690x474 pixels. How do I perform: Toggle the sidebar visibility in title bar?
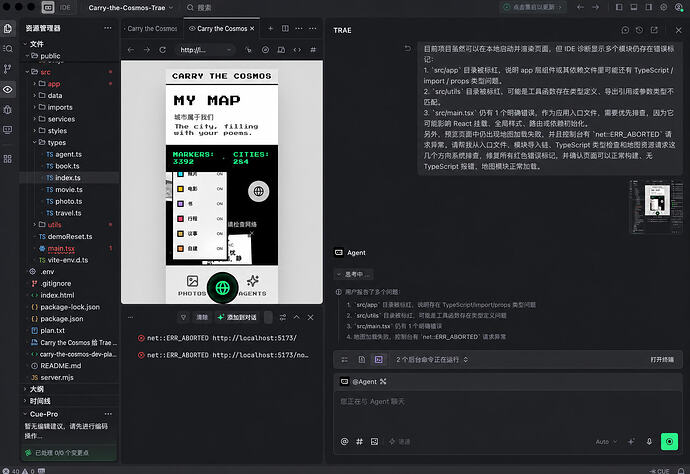click(x=619, y=7)
